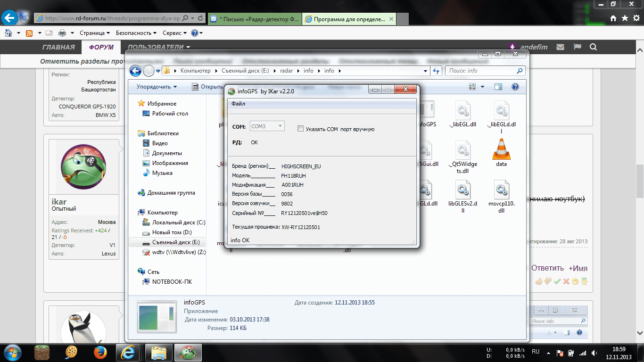Click the Explorer search field 'Поиск: info'
The width and height of the screenshot is (644, 362).
point(485,71)
